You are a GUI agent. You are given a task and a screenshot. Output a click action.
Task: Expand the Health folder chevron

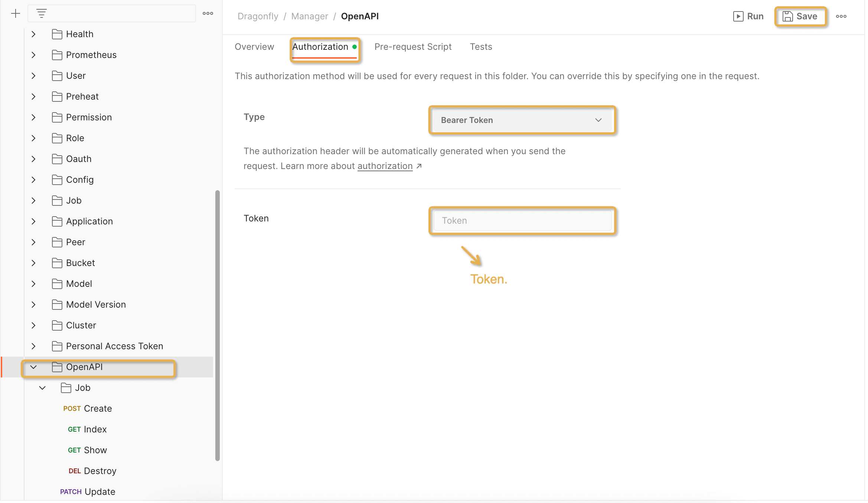33,34
